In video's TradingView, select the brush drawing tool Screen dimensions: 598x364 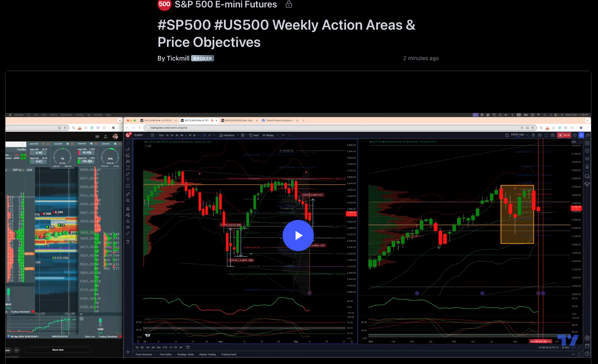(128, 174)
